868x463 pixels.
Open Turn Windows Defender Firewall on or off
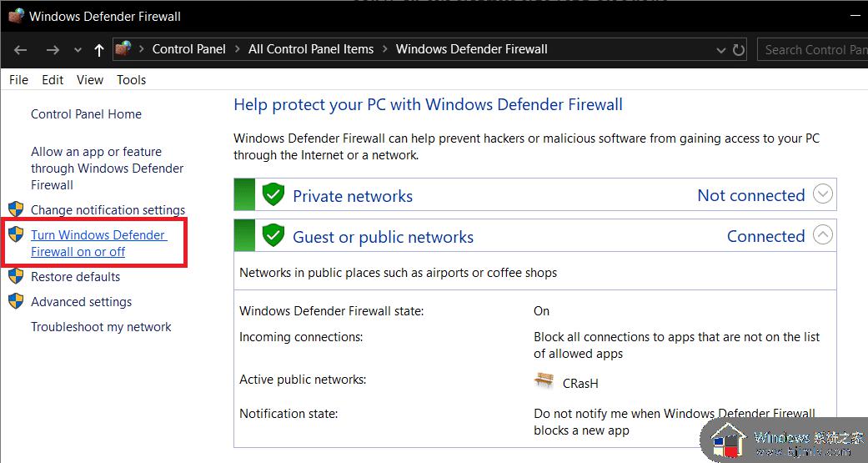click(x=98, y=243)
